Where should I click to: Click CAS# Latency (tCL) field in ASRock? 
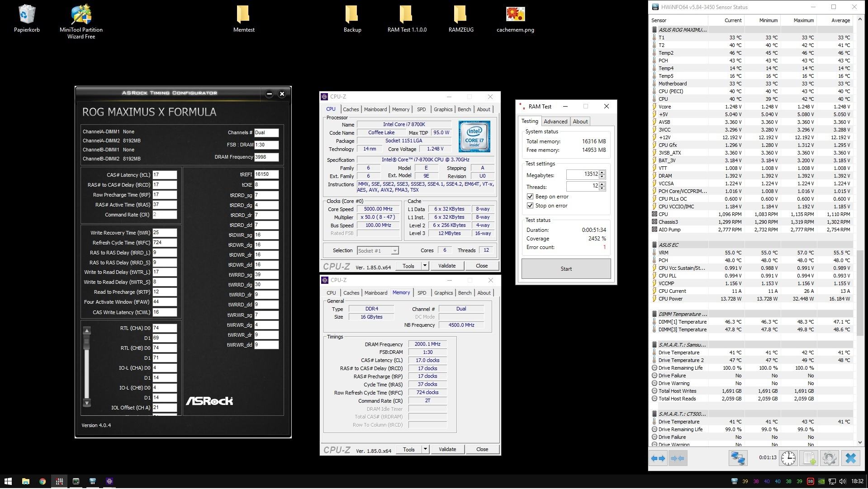(165, 175)
